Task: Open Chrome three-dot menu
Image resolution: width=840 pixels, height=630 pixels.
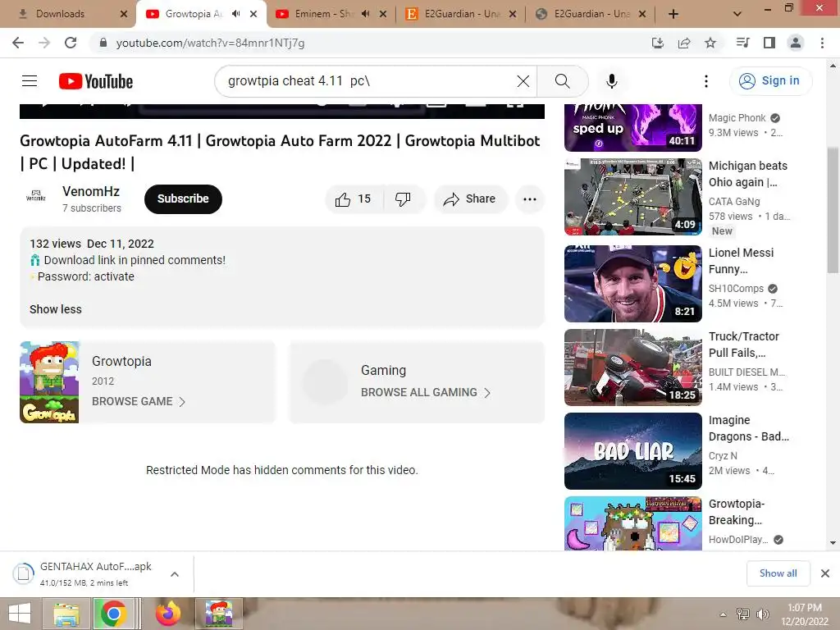Action: [822, 43]
